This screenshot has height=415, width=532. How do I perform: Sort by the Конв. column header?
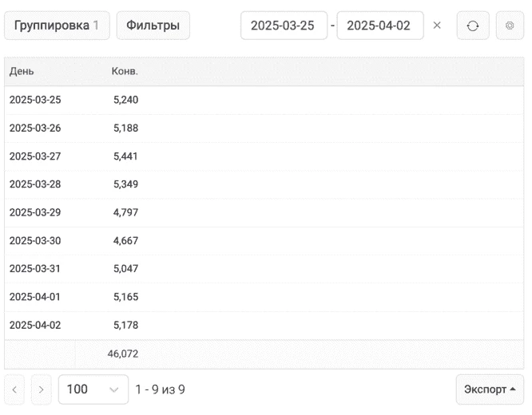point(125,71)
